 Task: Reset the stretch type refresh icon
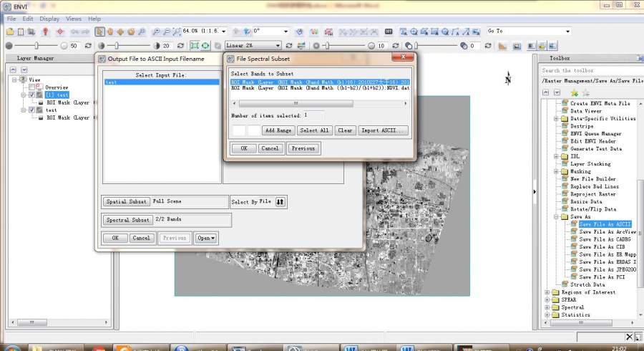coord(289,46)
